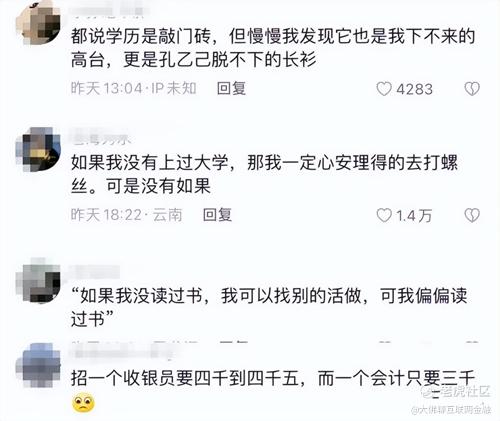500x421 pixels.
Task: Select the 可我偏偏读过书 quoted comment
Action: click(x=269, y=307)
